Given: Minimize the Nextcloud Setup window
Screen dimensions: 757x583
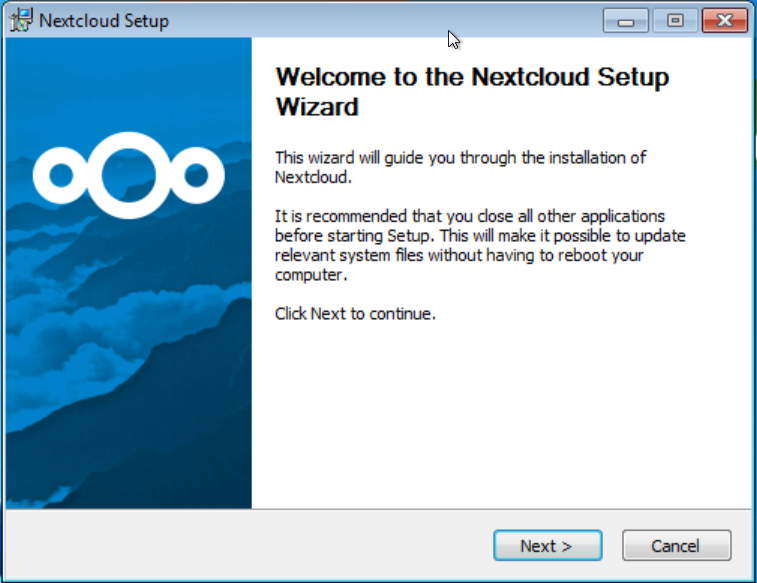Looking at the screenshot, I should [626, 20].
